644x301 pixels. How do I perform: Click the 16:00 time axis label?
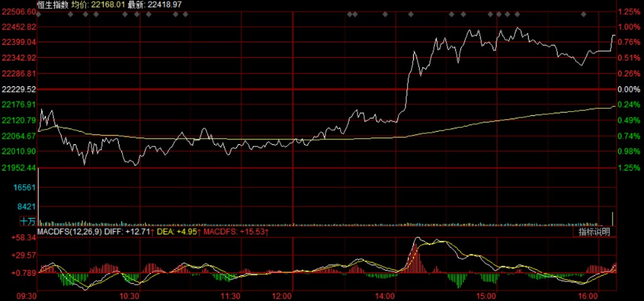click(587, 296)
